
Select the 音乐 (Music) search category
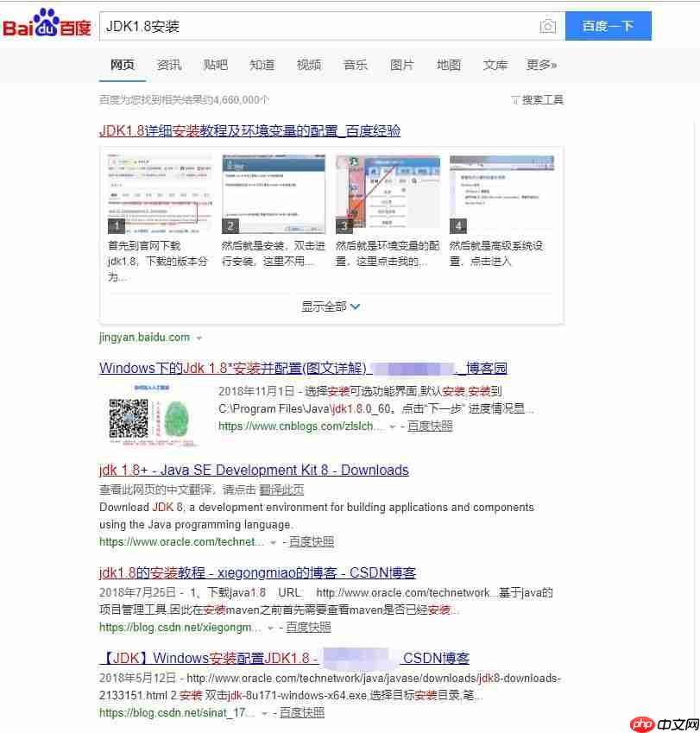(356, 65)
